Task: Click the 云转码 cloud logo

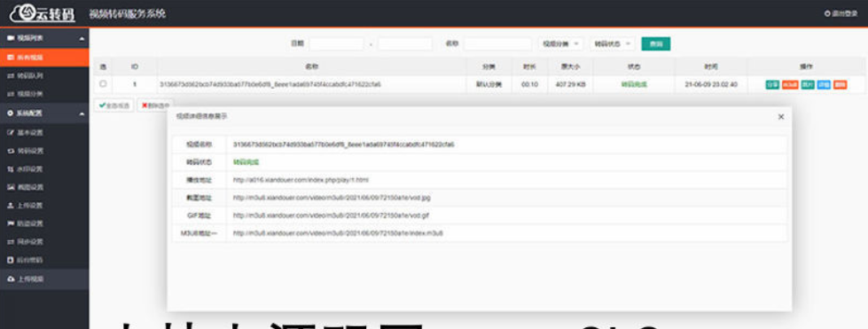Action: tap(42, 13)
